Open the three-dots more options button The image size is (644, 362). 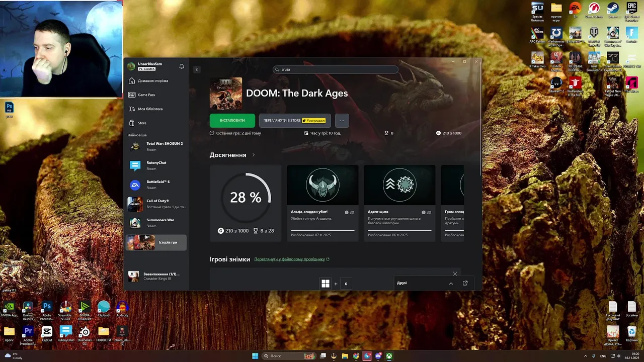pyautogui.click(x=342, y=120)
